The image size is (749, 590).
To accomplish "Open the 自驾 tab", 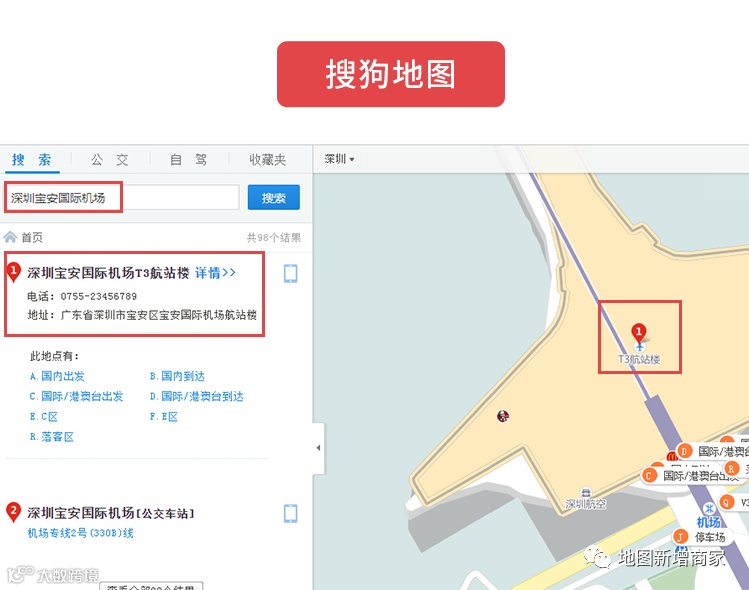I will (189, 160).
